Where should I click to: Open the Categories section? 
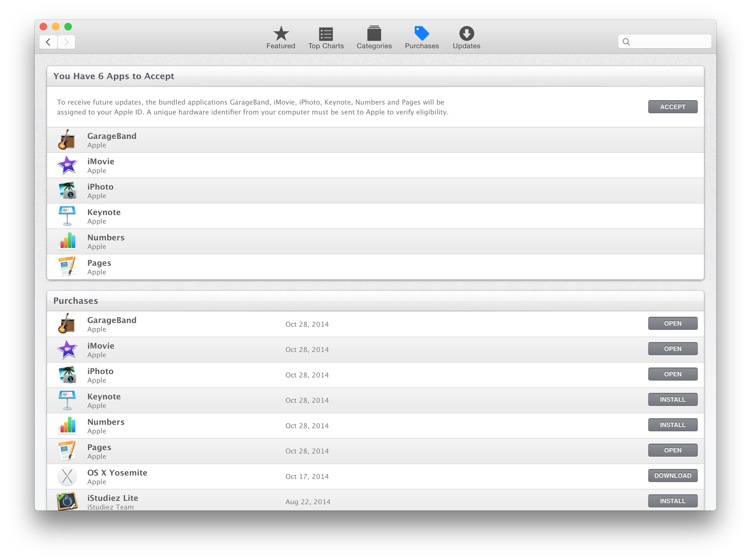pyautogui.click(x=374, y=37)
